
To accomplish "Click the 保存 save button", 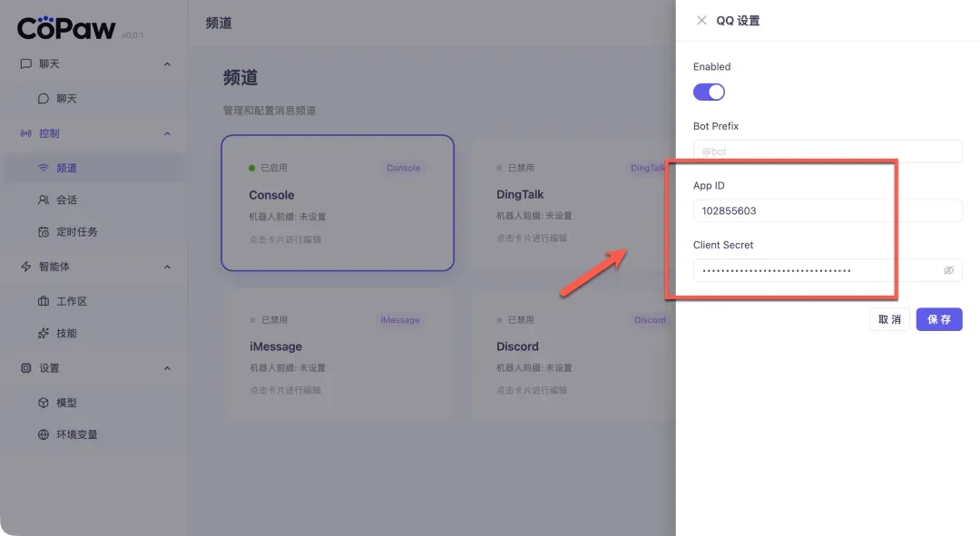I will pyautogui.click(x=938, y=319).
